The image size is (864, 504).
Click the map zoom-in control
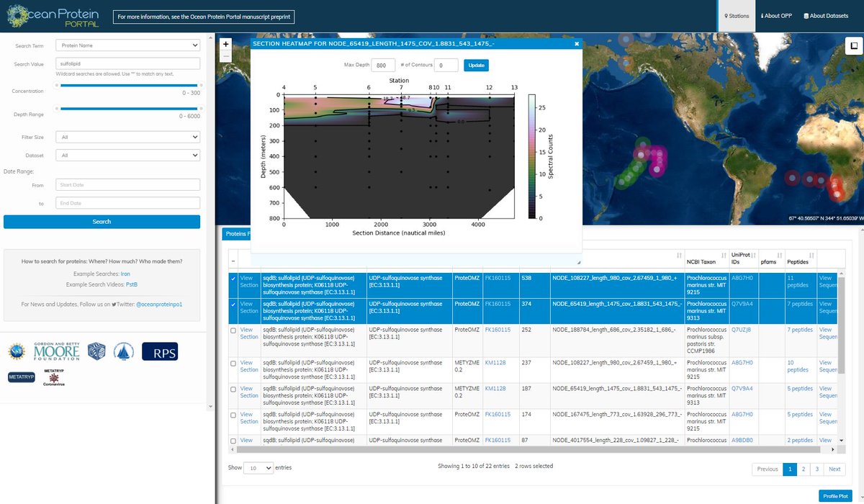click(225, 44)
